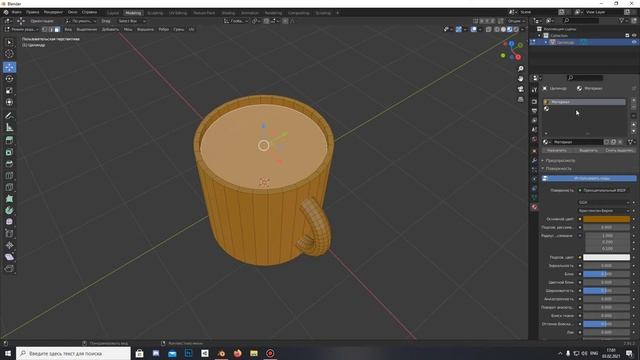Open the Material properties tab icon
The height and width of the screenshot is (360, 640).
click(534, 207)
